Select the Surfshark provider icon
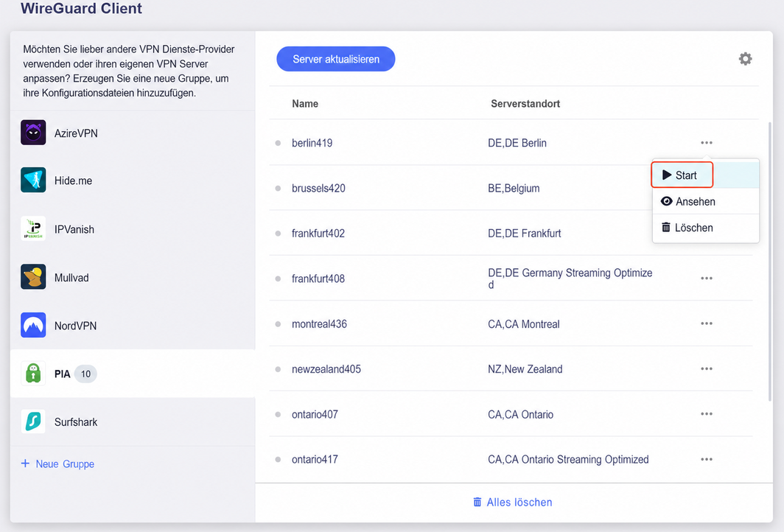 pos(33,421)
